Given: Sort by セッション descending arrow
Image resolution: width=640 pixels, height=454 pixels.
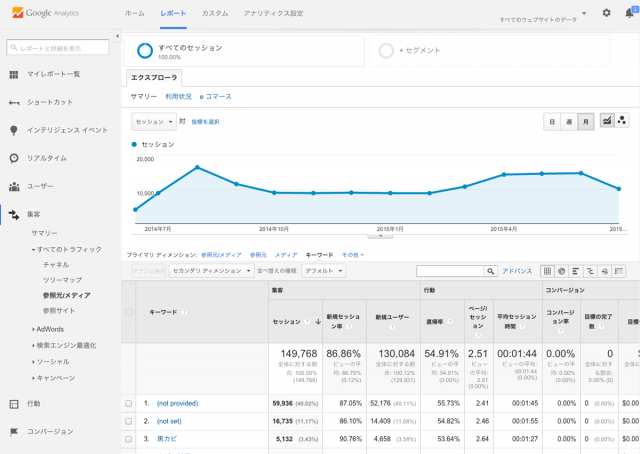Looking at the screenshot, I should pyautogui.click(x=318, y=322).
